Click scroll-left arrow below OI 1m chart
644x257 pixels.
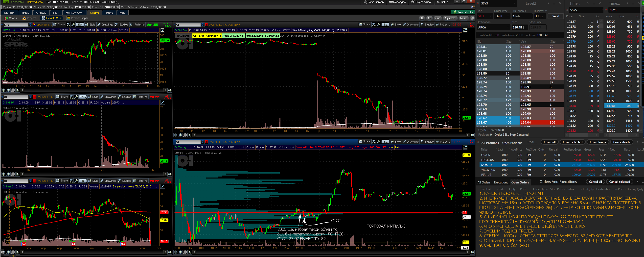(194, 252)
